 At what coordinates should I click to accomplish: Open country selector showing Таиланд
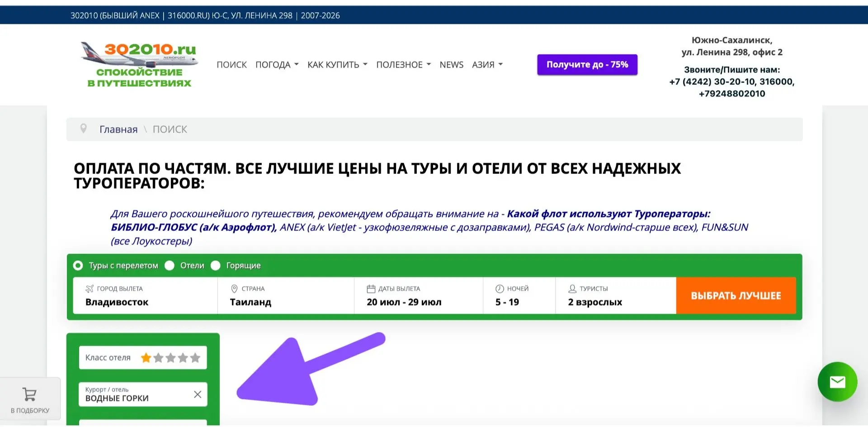(x=286, y=295)
